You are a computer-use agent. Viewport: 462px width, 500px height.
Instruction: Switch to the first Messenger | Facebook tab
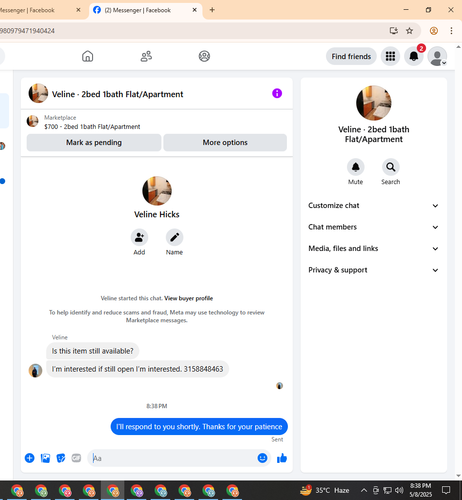[41, 10]
